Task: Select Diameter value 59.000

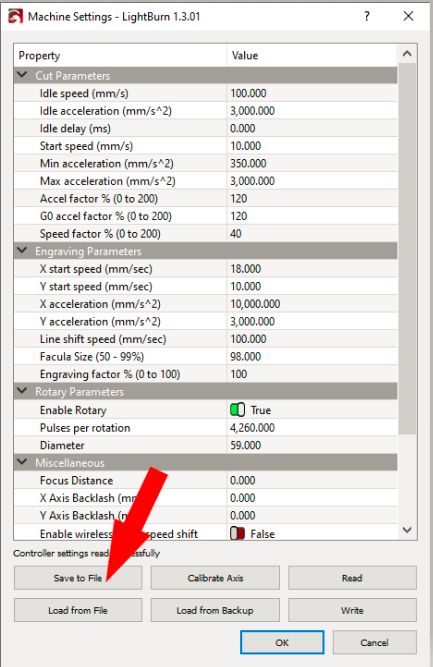Action: pyautogui.click(x=312, y=445)
